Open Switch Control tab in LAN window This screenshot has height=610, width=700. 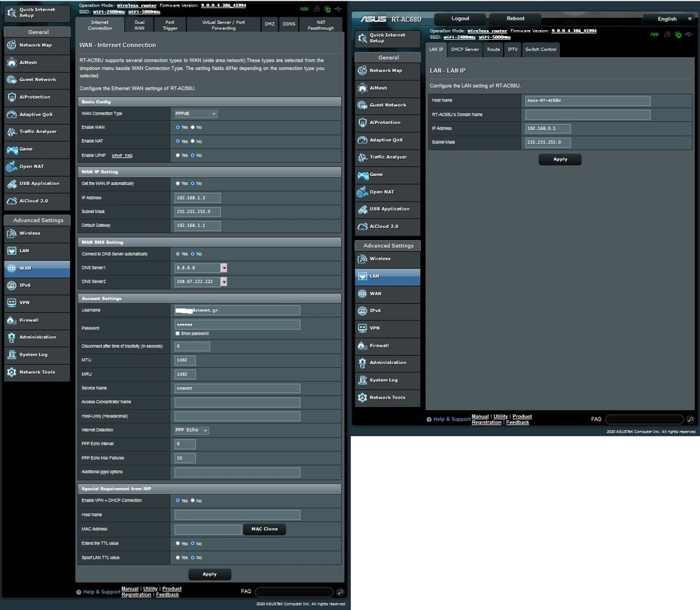tap(540, 50)
